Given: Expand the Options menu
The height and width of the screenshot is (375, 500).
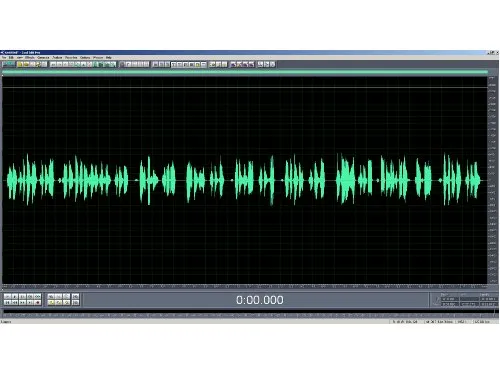Looking at the screenshot, I should 85,58.
